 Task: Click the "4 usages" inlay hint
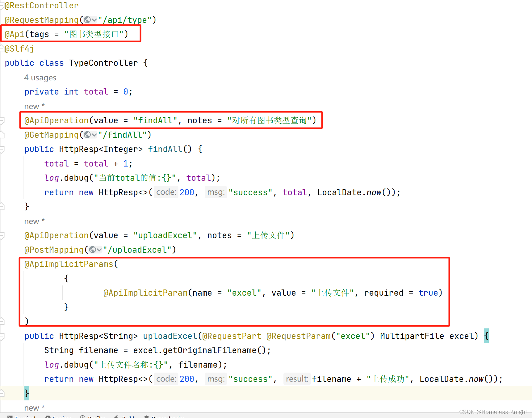(x=40, y=78)
